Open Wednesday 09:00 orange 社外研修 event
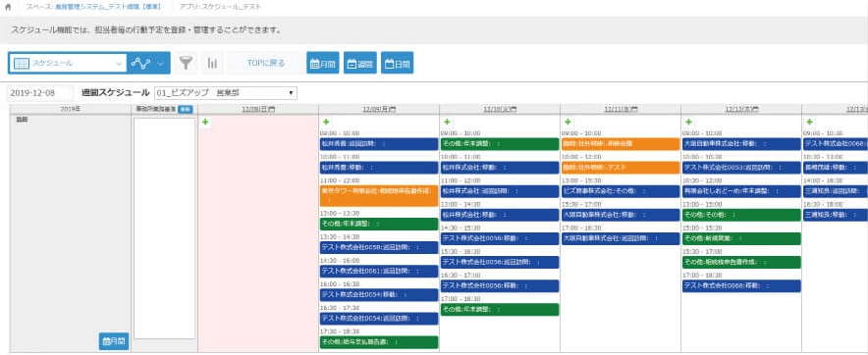868x355 pixels. pos(621,144)
